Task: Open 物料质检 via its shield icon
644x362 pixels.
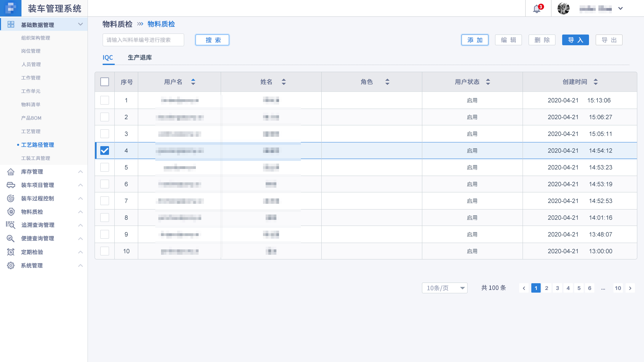Action: 10,212
